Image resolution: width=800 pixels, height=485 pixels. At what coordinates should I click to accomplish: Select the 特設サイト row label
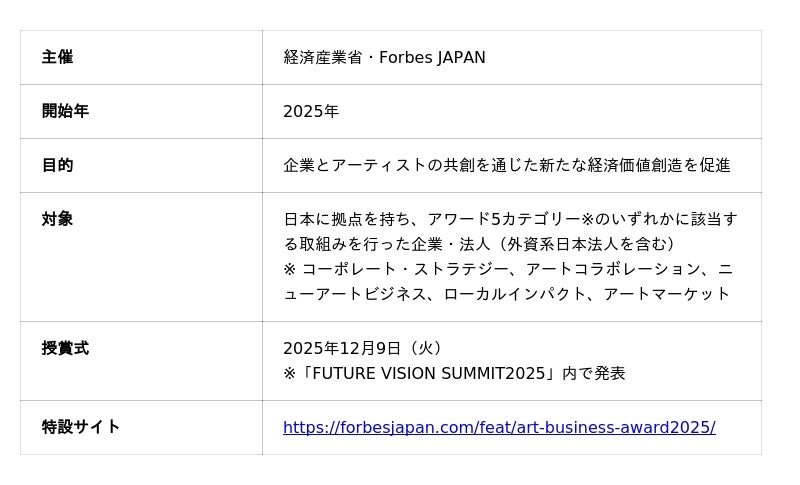[80, 427]
